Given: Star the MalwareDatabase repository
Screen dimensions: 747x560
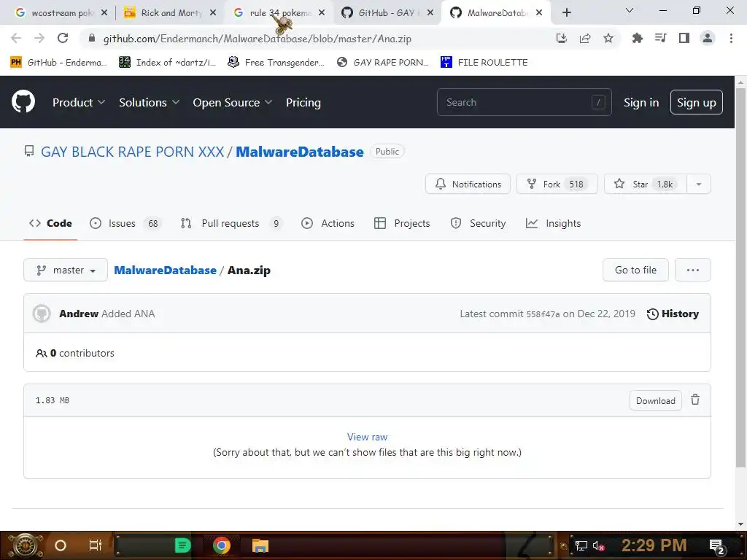Looking at the screenshot, I should 646,184.
